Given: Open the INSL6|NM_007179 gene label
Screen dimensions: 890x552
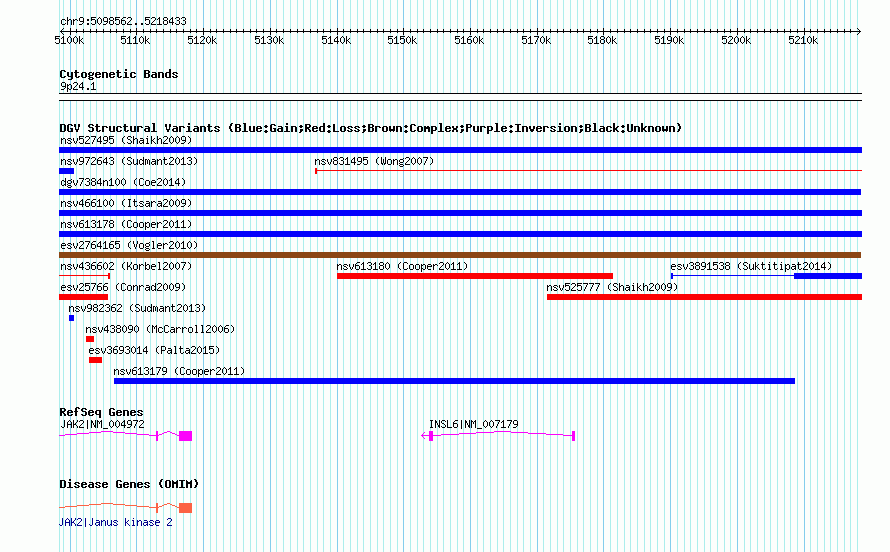Looking at the screenshot, I should [473, 424].
